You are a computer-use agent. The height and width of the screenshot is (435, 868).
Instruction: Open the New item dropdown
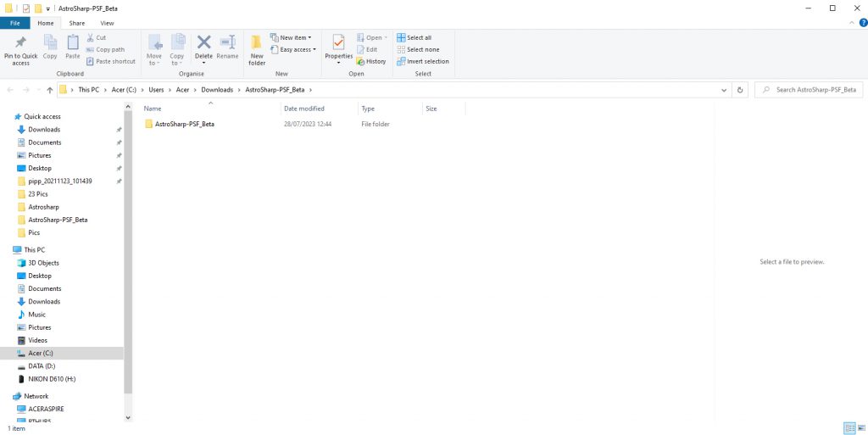(291, 37)
